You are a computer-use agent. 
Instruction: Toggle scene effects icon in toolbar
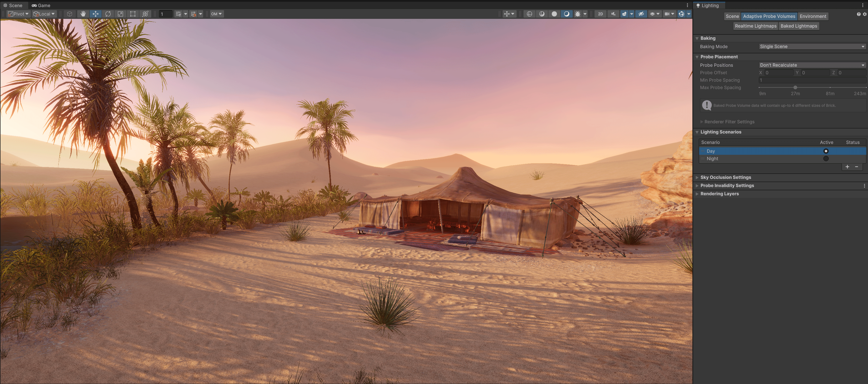pos(625,14)
